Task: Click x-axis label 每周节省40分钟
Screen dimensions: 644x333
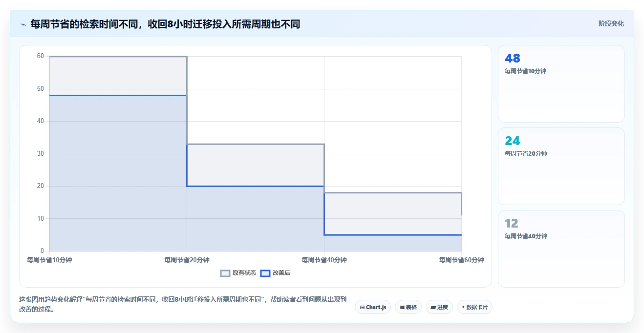Action: pos(324,260)
